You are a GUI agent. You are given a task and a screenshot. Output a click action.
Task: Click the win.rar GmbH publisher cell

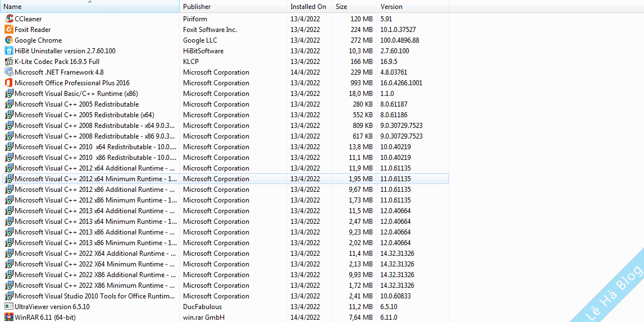[x=204, y=318]
